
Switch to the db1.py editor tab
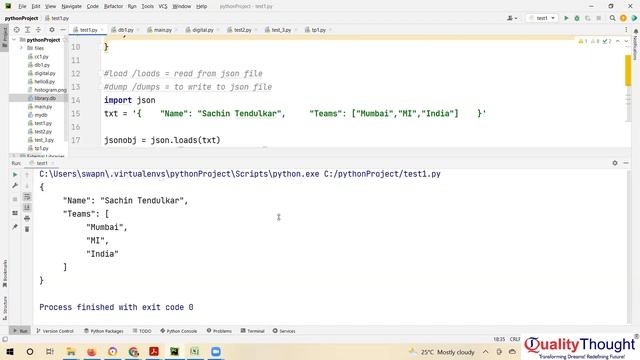coord(125,30)
